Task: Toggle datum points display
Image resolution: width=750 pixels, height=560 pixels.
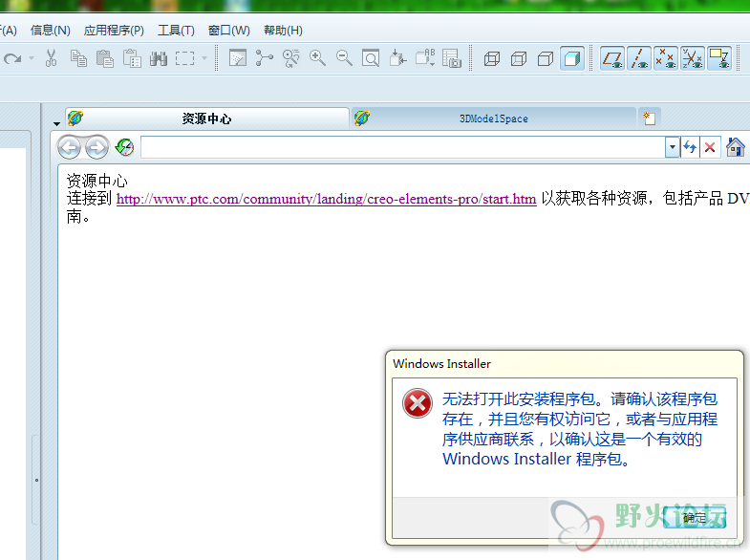Action: point(666,58)
